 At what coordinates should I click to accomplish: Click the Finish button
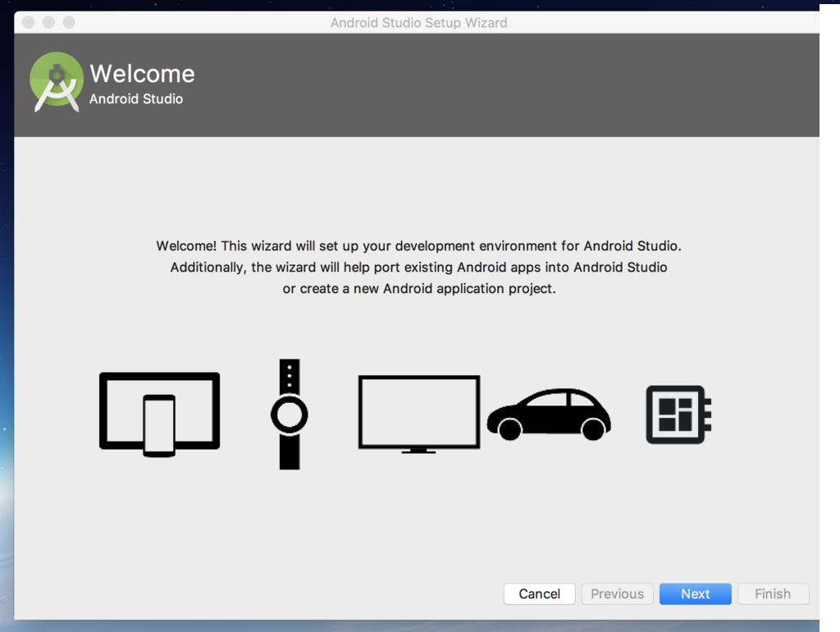tap(773, 594)
